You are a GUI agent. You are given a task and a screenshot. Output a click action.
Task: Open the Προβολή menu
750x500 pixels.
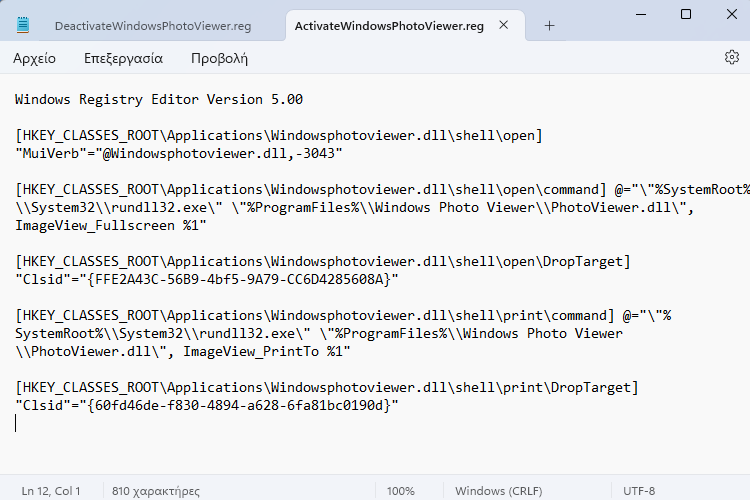pos(219,58)
